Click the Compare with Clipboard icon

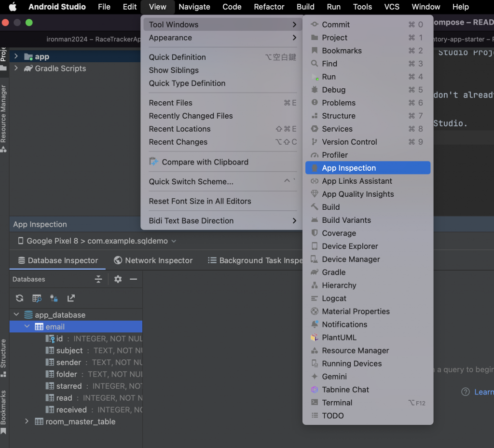(153, 162)
